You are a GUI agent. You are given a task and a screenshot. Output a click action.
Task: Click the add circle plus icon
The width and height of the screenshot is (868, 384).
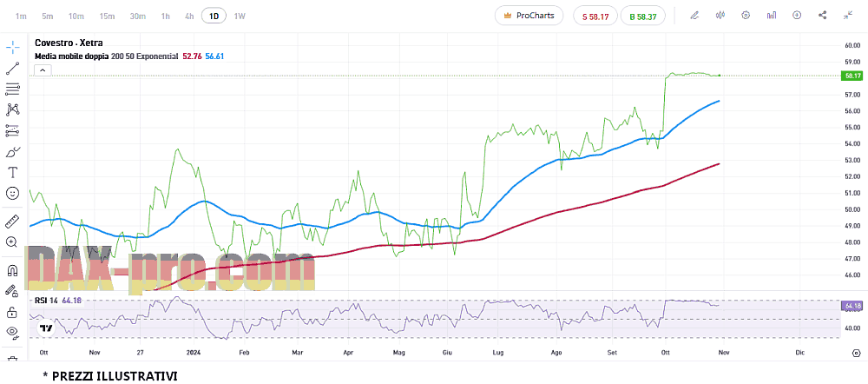click(x=797, y=16)
